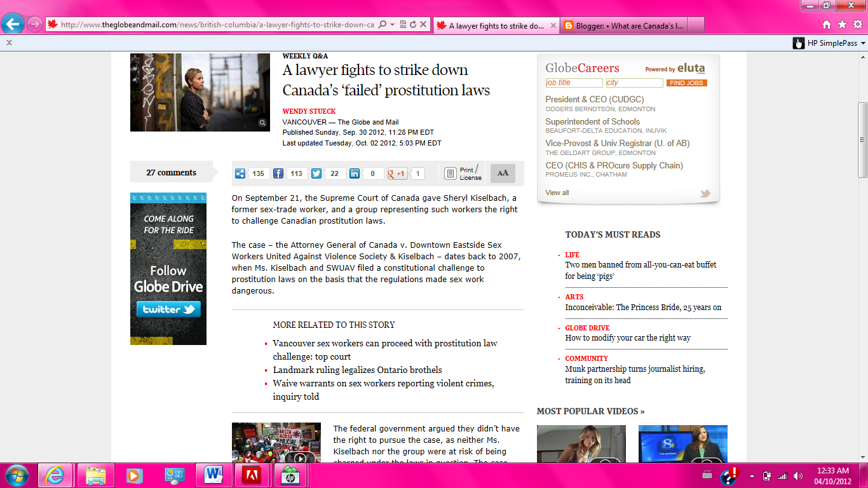This screenshot has height=488, width=868.
Task: Click the Print page icon
Action: [451, 173]
